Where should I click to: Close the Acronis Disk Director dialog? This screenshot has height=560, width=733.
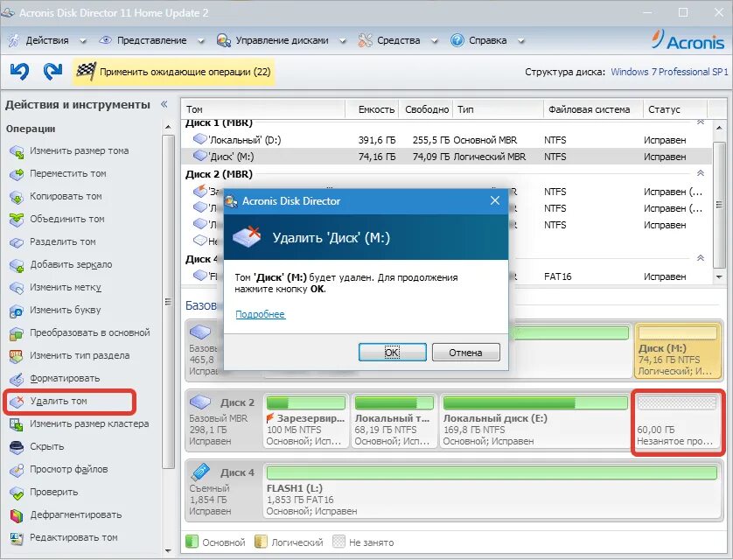click(495, 200)
